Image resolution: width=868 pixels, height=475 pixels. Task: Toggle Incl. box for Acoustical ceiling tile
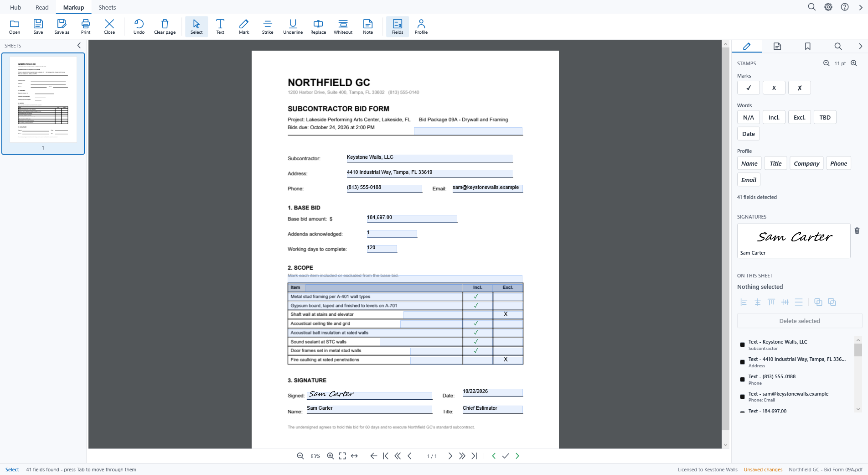[477, 324]
